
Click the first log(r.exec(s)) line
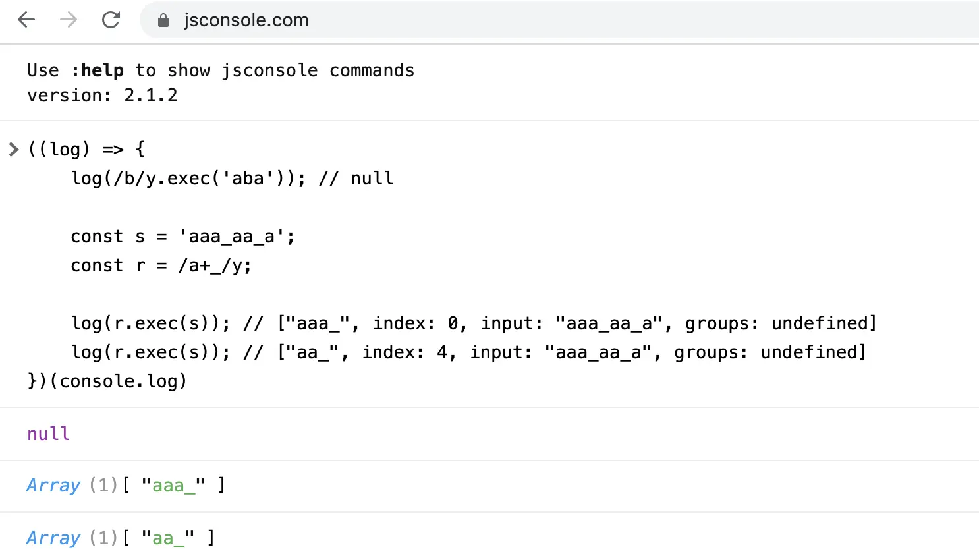[151, 323]
